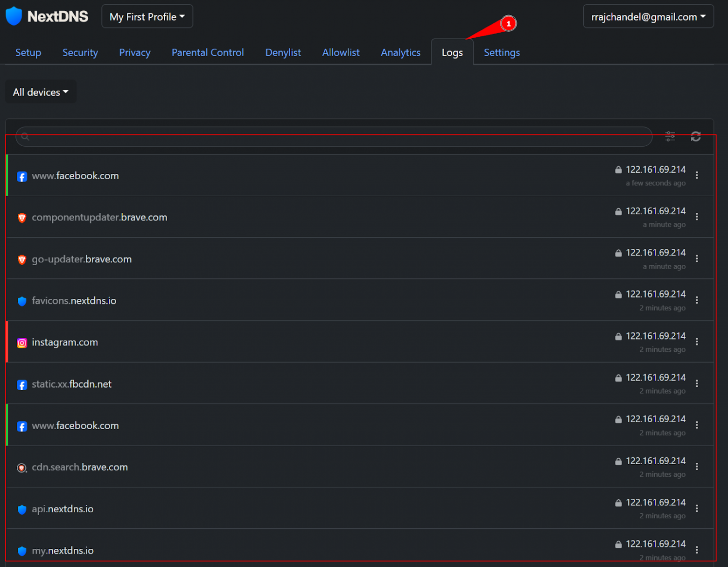Click Brave icon beside go-updater.brave.com
This screenshot has height=567, width=728.
[22, 260]
